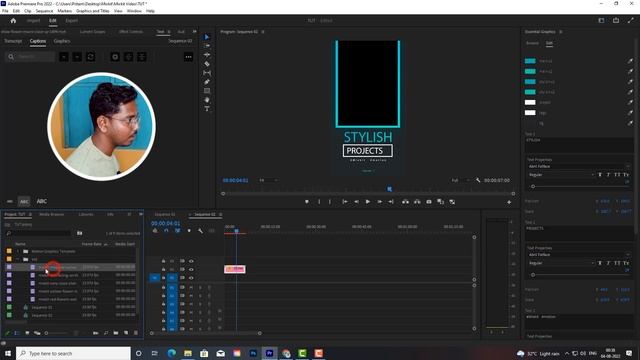Switch to Sequence 01 timeline tab
640x360 pixels.
165,214
